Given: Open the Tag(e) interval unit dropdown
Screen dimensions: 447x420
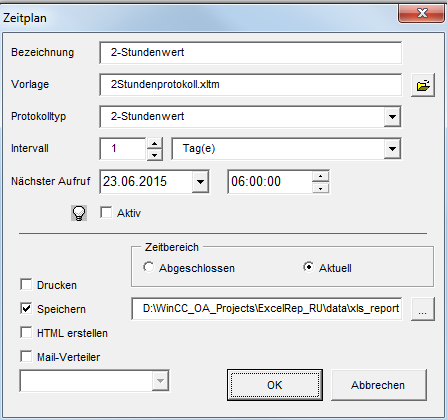Looking at the screenshot, I should coord(392,149).
